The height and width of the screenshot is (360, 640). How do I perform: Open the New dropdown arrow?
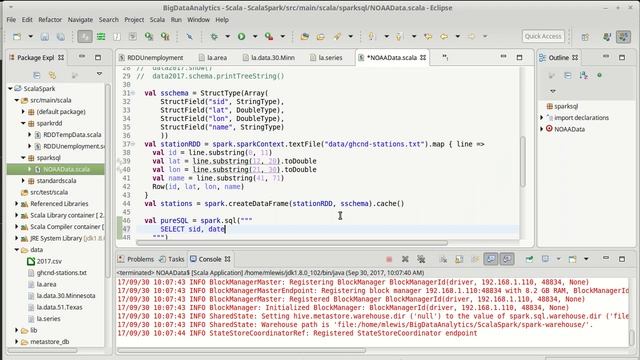coord(30,36)
